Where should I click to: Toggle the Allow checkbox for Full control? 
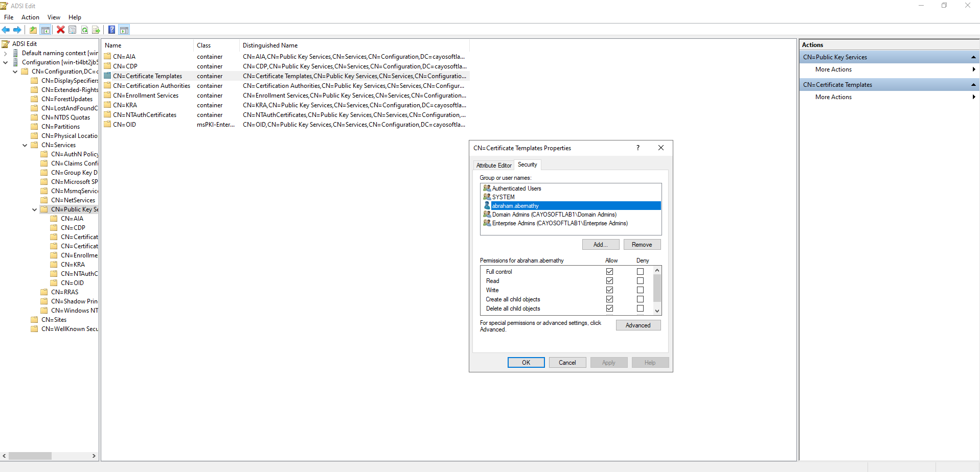609,272
